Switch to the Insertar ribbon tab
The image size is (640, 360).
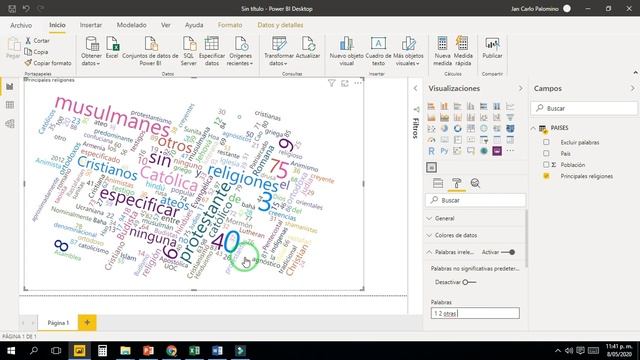(91, 25)
